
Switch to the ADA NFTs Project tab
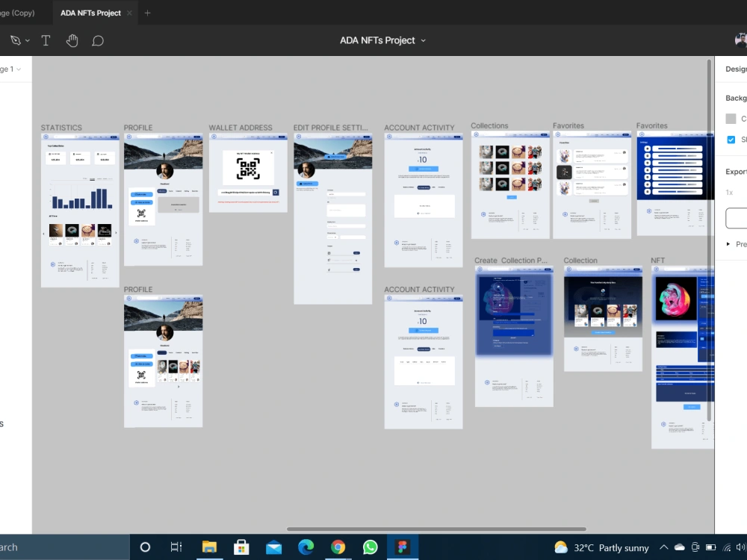click(90, 13)
